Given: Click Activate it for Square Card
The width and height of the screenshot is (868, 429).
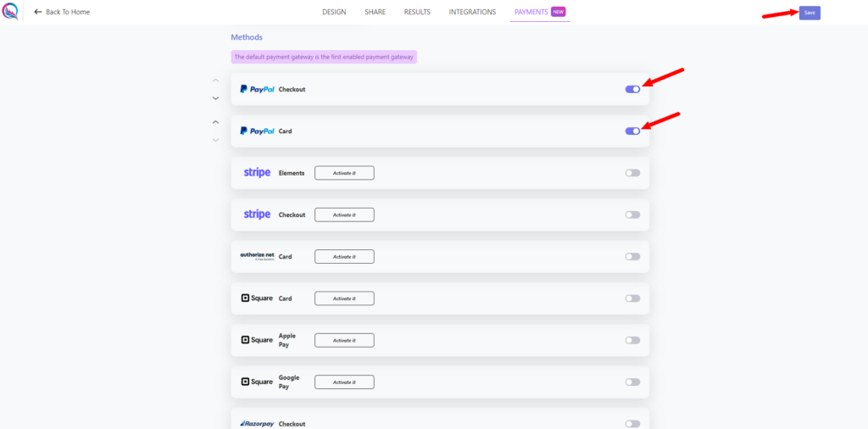Looking at the screenshot, I should pyautogui.click(x=344, y=298).
